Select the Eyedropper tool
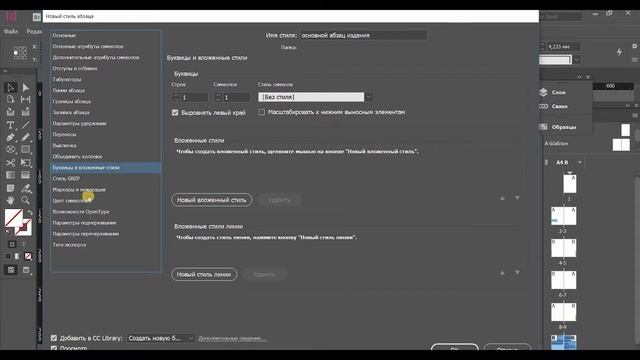The width and height of the screenshot is (640, 360). (25, 188)
